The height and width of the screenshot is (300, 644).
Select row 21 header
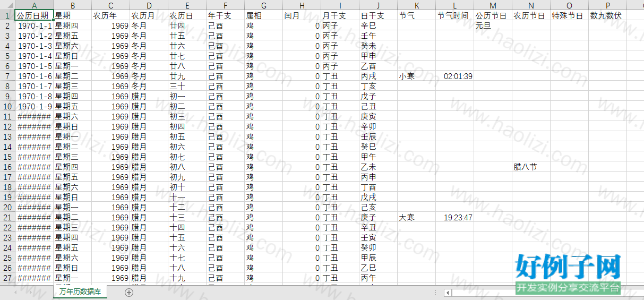pos(7,217)
